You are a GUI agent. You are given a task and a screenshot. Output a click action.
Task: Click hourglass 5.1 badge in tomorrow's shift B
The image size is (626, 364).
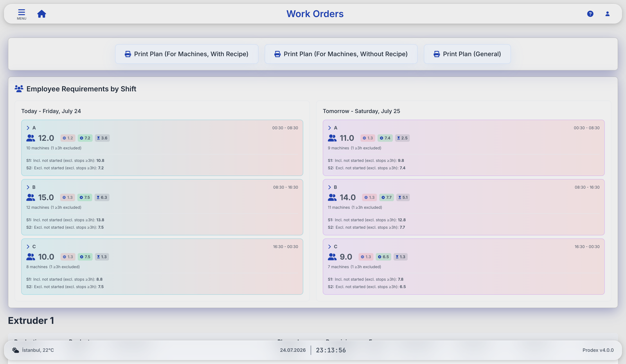point(403,197)
